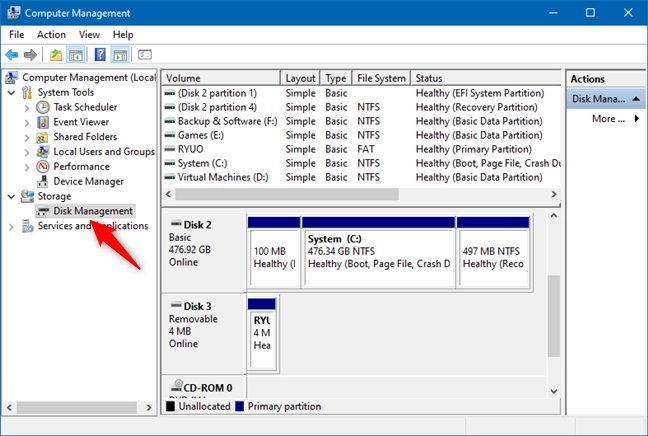The image size is (648, 436).
Task: Click the Disk 2 drive icon
Action: (x=176, y=224)
